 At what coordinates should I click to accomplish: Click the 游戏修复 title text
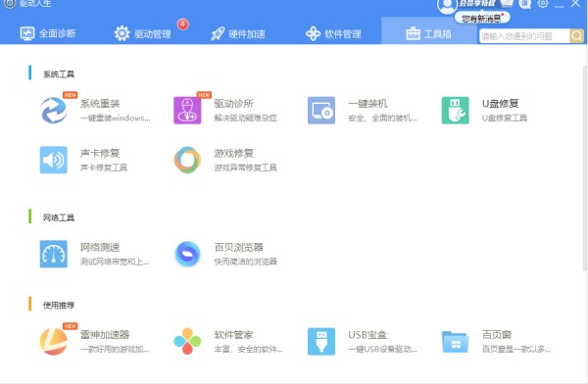click(233, 153)
